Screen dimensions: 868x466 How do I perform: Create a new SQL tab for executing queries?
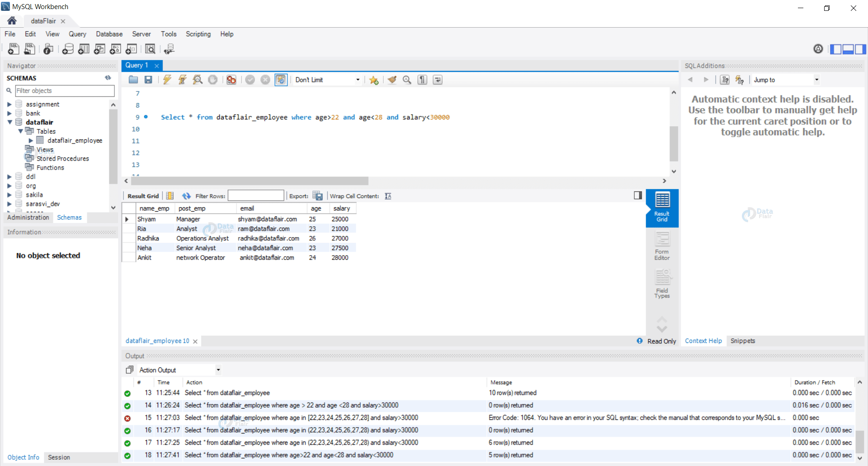click(13, 49)
